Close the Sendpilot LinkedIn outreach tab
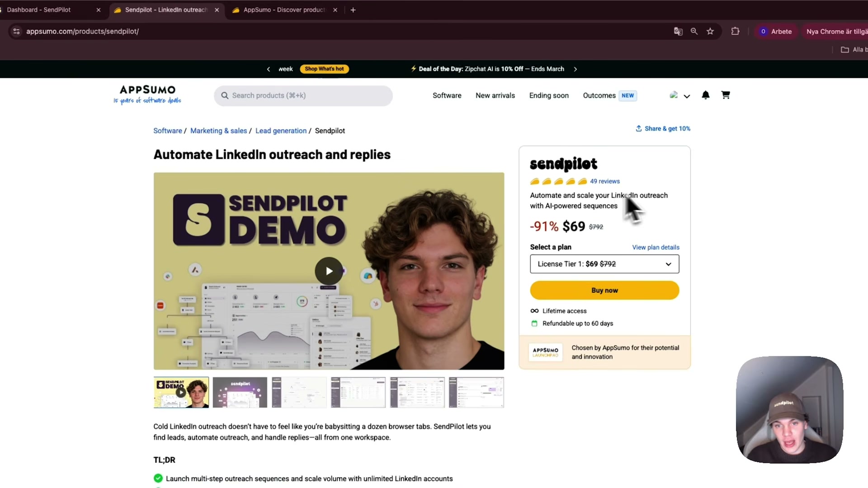The height and width of the screenshot is (488, 868). click(x=217, y=10)
